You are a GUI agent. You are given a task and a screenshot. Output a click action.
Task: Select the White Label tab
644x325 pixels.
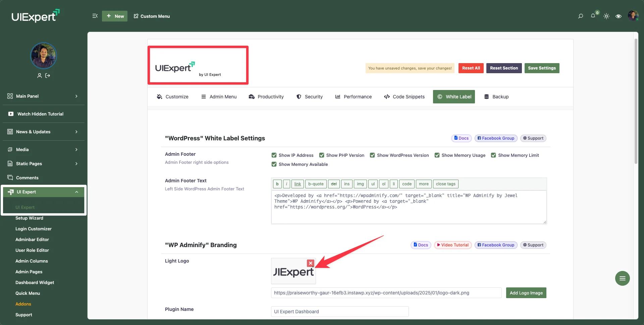tap(454, 97)
